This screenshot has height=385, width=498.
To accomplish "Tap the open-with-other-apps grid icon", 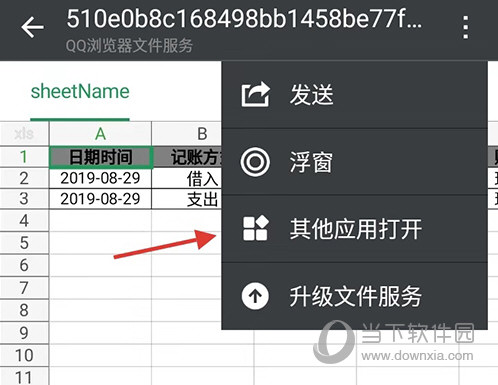I will pos(255,229).
